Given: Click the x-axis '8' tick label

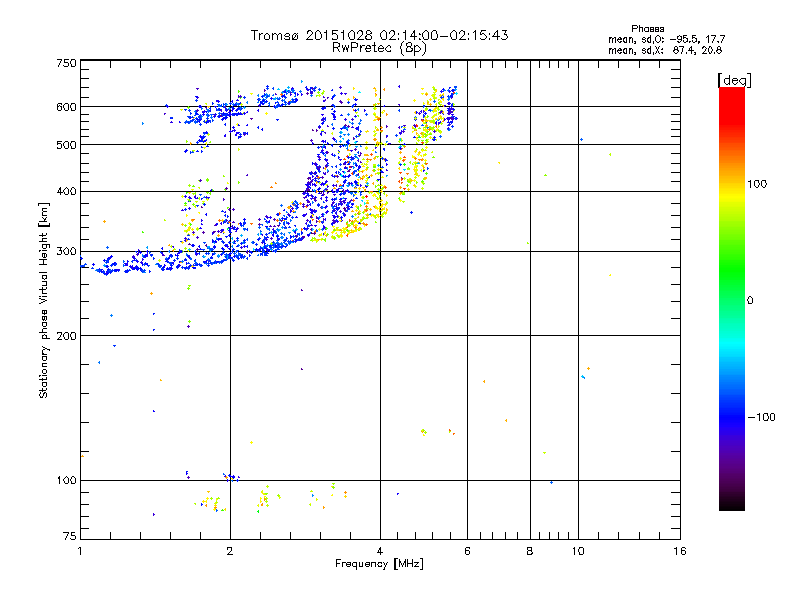Looking at the screenshot, I should (x=530, y=551).
